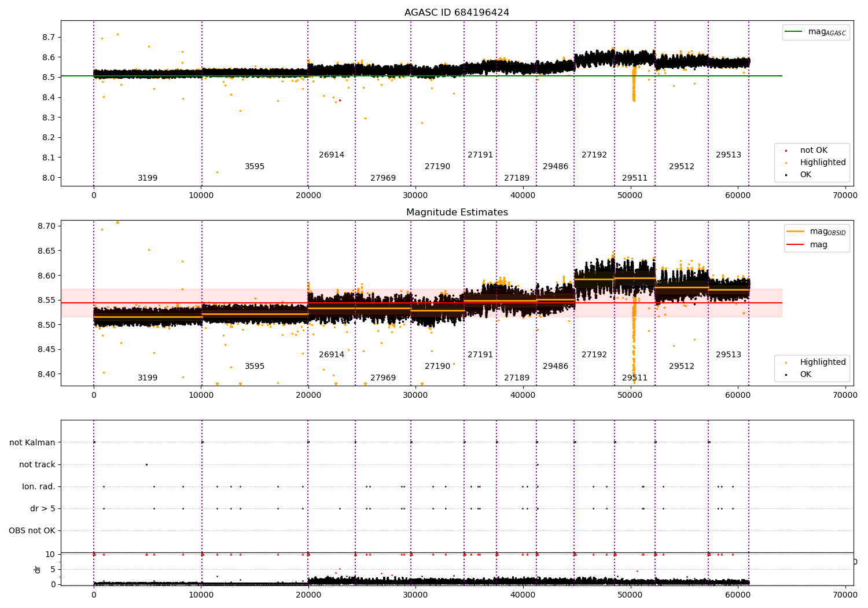868x608 pixels.
Task: Click obsid label 27191 in the top plot
Action: click(480, 155)
